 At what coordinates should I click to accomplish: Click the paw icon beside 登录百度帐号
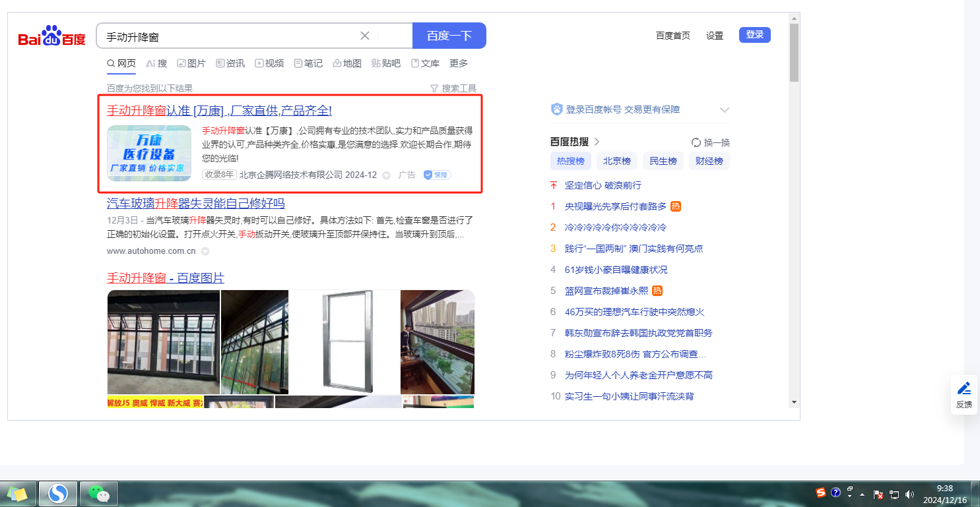click(556, 109)
